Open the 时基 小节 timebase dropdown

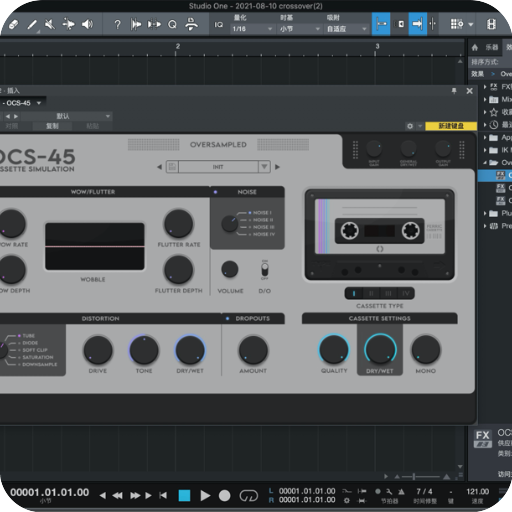click(x=299, y=29)
